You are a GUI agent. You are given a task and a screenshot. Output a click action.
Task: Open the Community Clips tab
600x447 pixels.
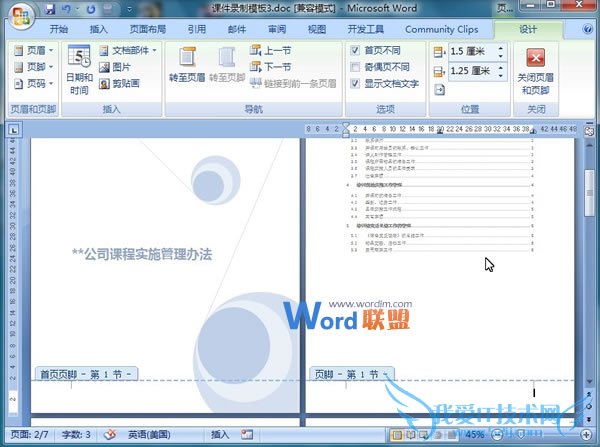[x=442, y=29]
